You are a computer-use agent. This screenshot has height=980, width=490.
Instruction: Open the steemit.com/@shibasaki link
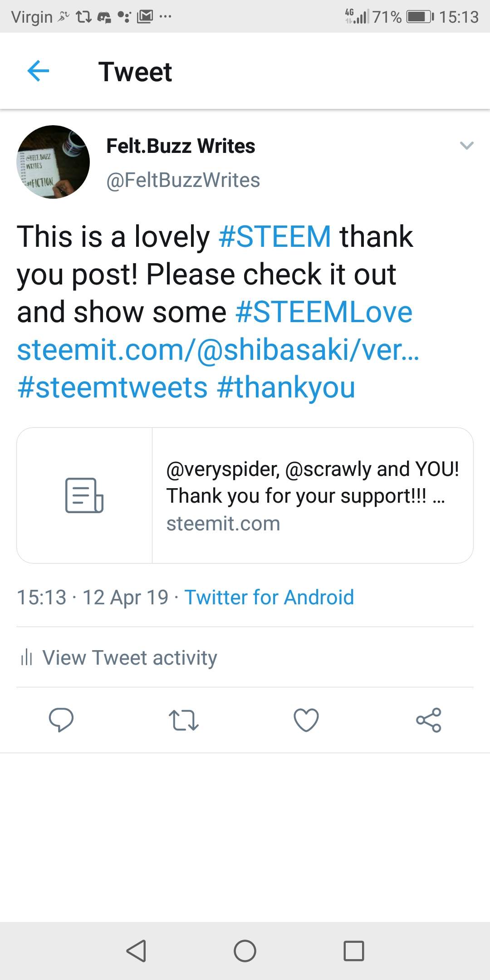tap(218, 350)
